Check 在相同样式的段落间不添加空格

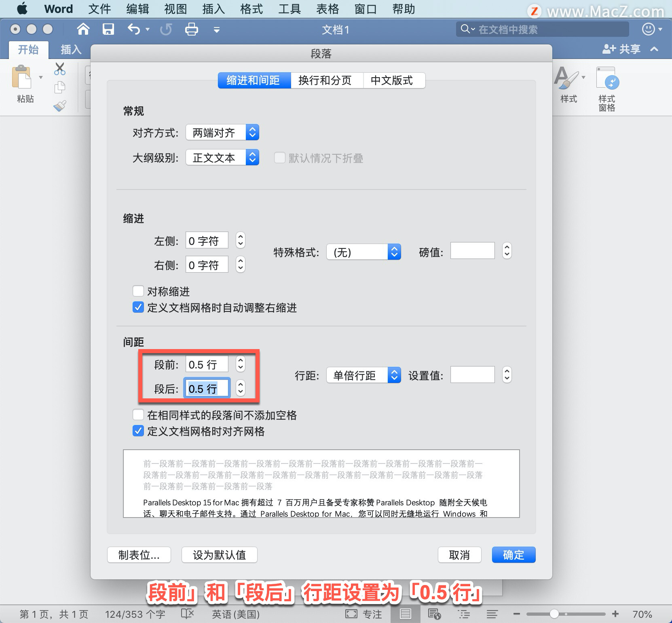pos(138,415)
